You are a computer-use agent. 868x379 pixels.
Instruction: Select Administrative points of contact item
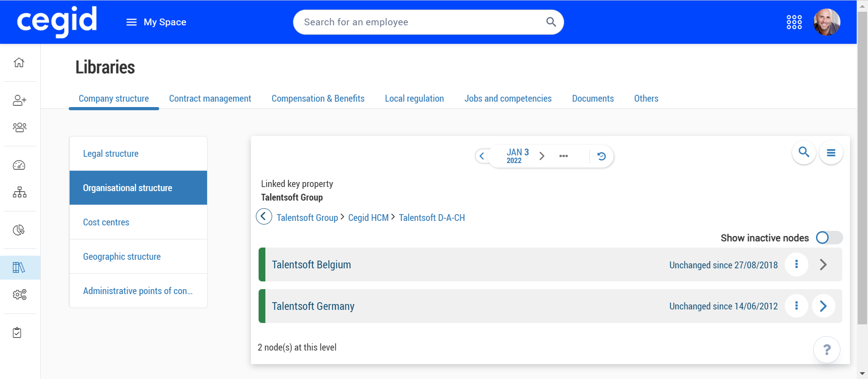[138, 291]
